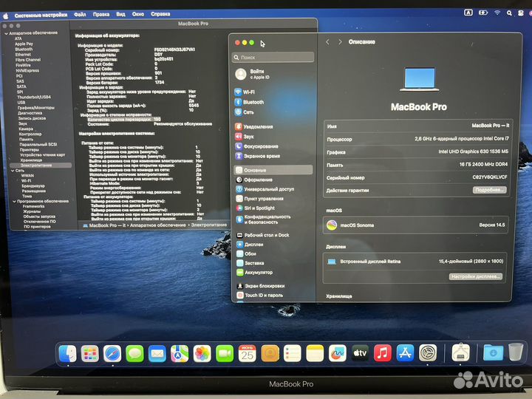
Task: Select Apple Pay tree item
Action: coord(24,44)
